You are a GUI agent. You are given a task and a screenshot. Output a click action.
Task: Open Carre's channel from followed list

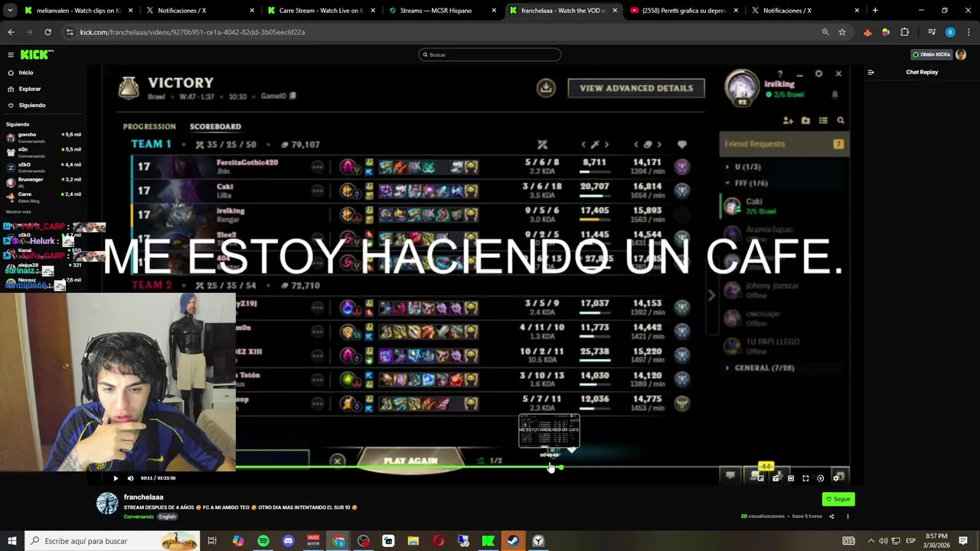(44, 197)
